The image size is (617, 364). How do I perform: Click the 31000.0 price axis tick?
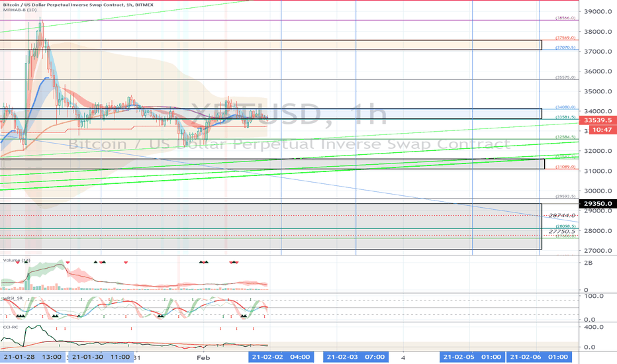point(598,171)
